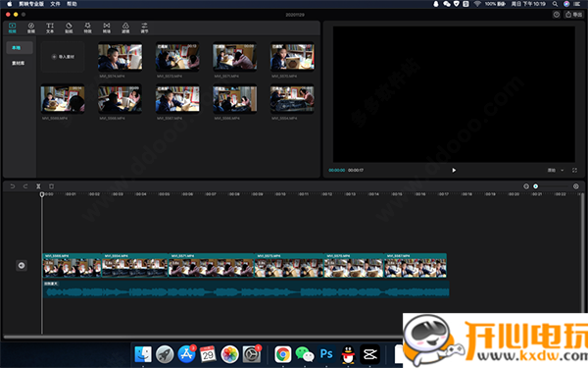
Task: Click the delete trash icon above timeline
Action: coord(51,186)
